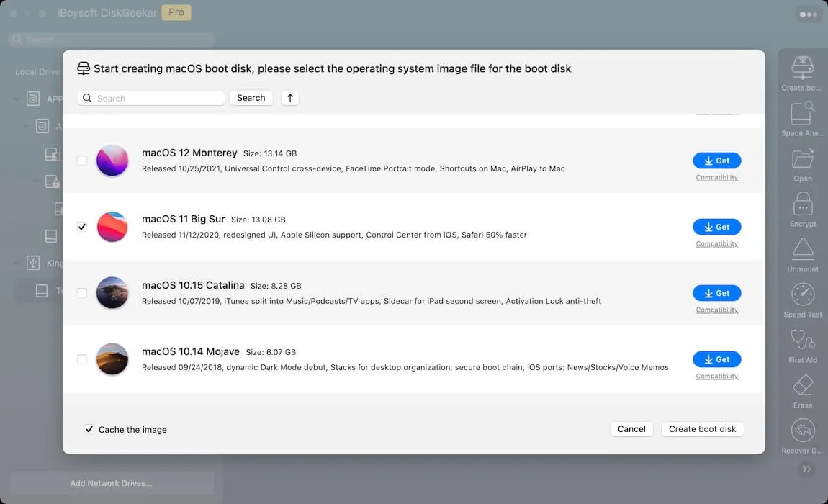
Task: Open Compatibility link for Catalina
Action: tap(716, 310)
